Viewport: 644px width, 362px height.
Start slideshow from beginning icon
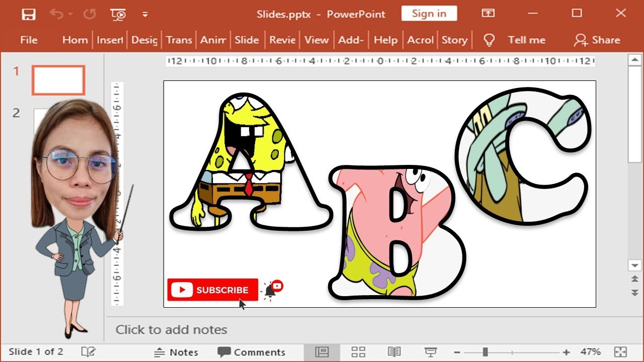point(118,15)
